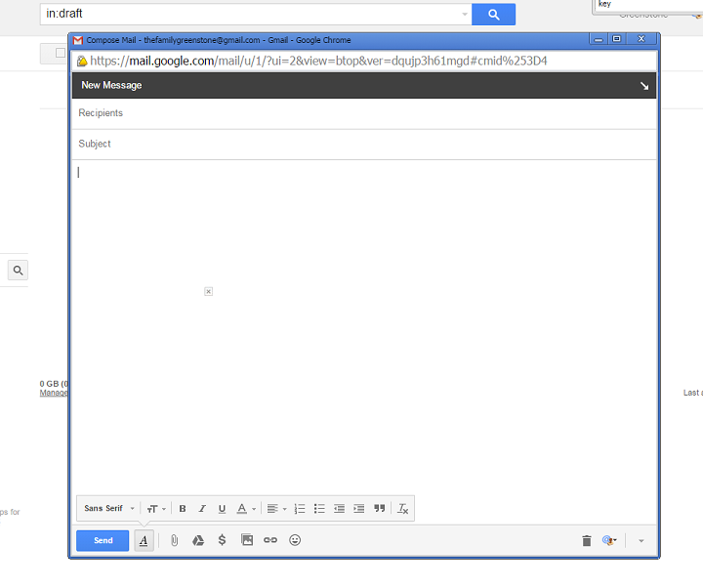The image size is (703, 588).
Task: Discard the draft with trash icon
Action: (x=587, y=540)
